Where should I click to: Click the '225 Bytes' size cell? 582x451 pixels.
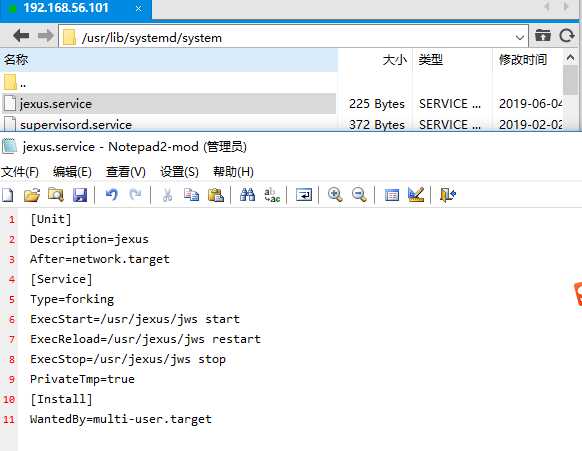[x=376, y=104]
